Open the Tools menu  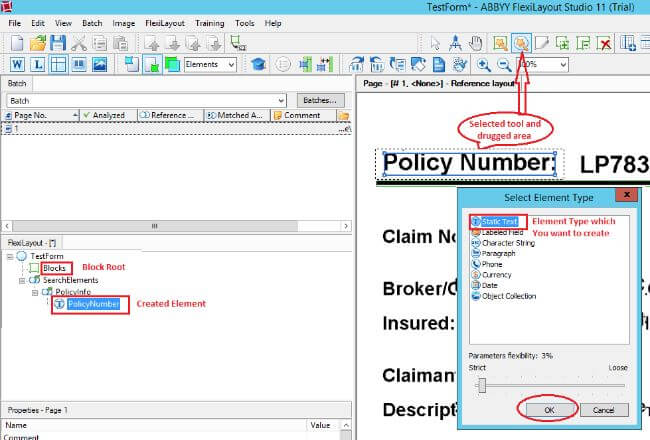pos(245,23)
